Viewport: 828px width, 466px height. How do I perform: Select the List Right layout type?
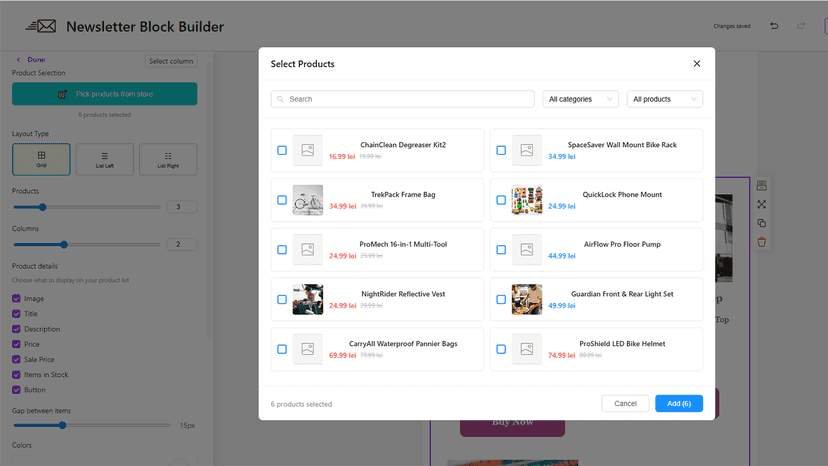coord(168,159)
